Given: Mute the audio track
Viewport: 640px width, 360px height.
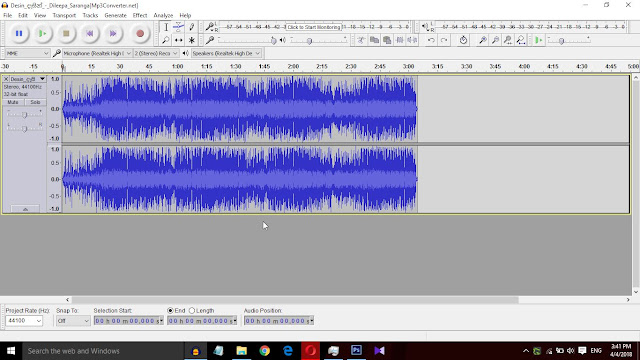Looking at the screenshot, I should click(x=13, y=102).
